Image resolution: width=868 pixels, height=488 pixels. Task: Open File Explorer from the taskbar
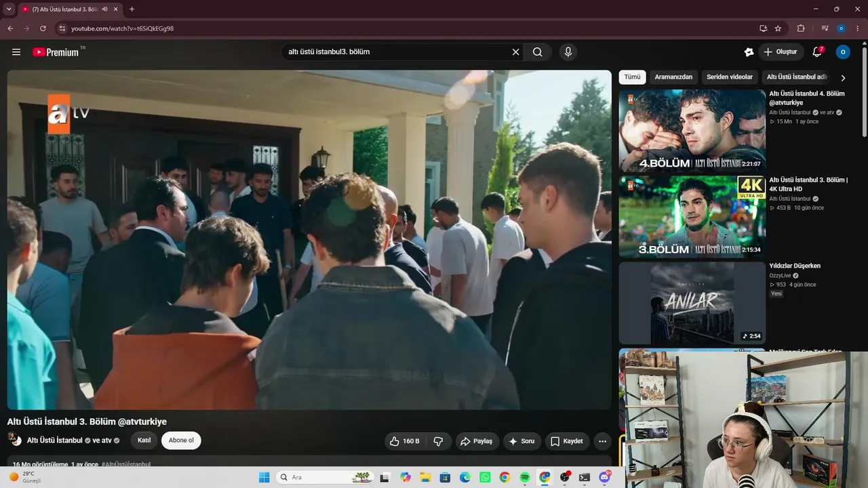425,477
